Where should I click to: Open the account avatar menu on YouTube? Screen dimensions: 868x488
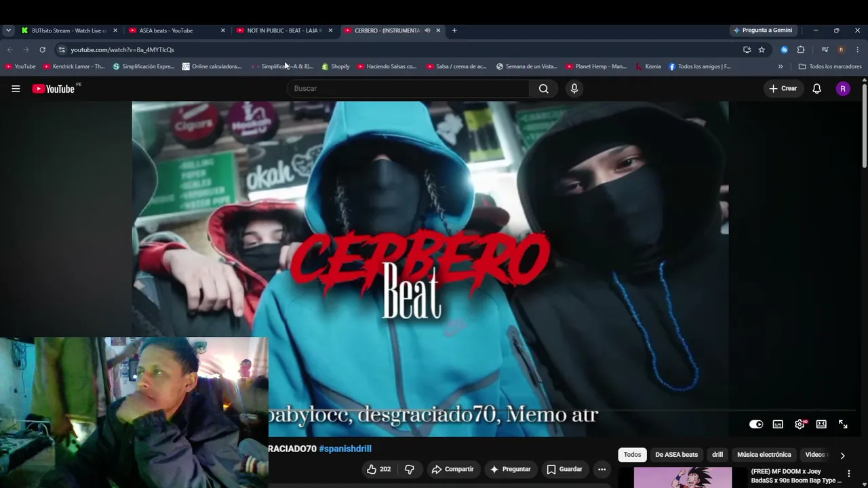(x=843, y=89)
